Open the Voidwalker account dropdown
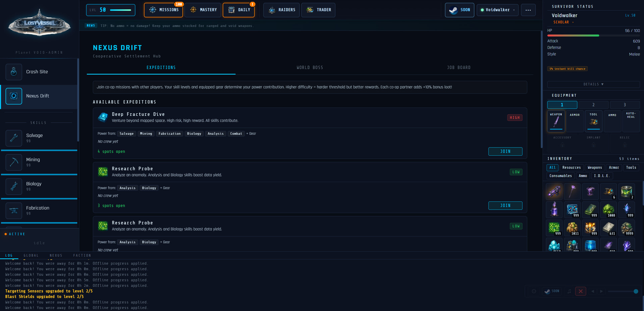644x311 pixels. click(x=497, y=10)
